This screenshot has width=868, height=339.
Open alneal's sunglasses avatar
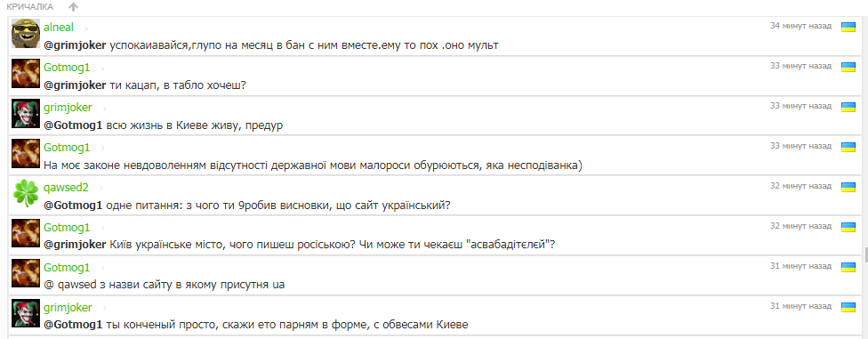coord(26,34)
